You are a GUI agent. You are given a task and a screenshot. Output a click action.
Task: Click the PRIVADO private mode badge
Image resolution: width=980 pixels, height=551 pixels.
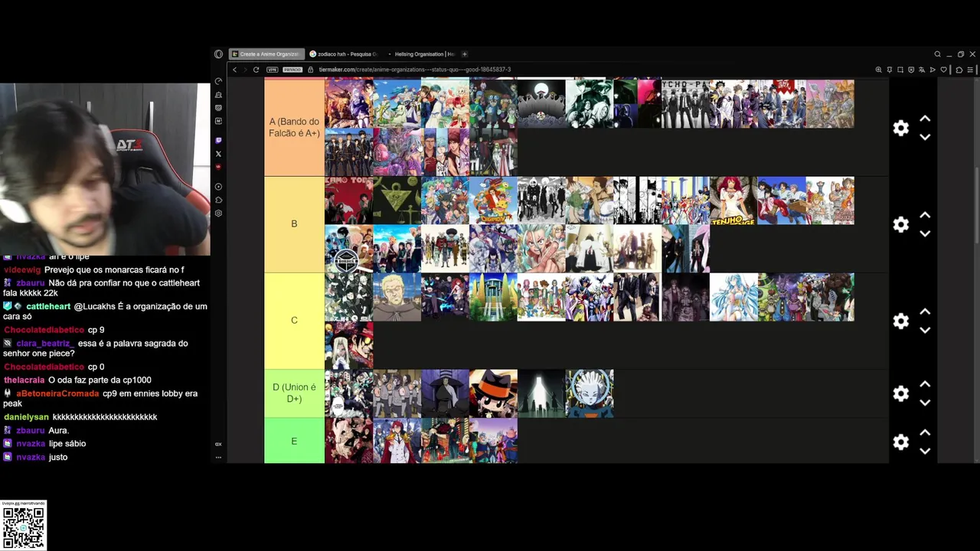click(x=292, y=70)
